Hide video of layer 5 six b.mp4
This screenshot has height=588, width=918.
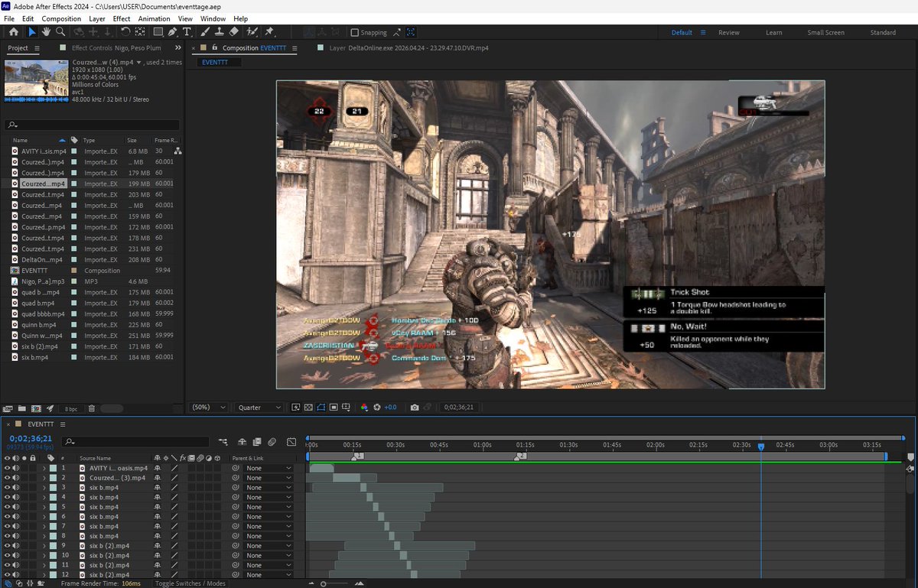(x=8, y=507)
